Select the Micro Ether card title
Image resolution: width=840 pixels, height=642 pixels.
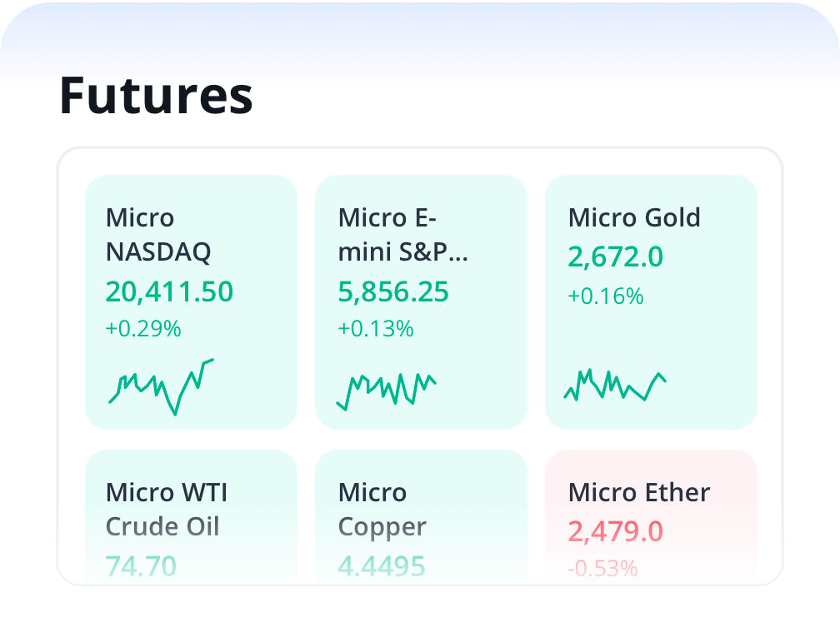pos(639,492)
